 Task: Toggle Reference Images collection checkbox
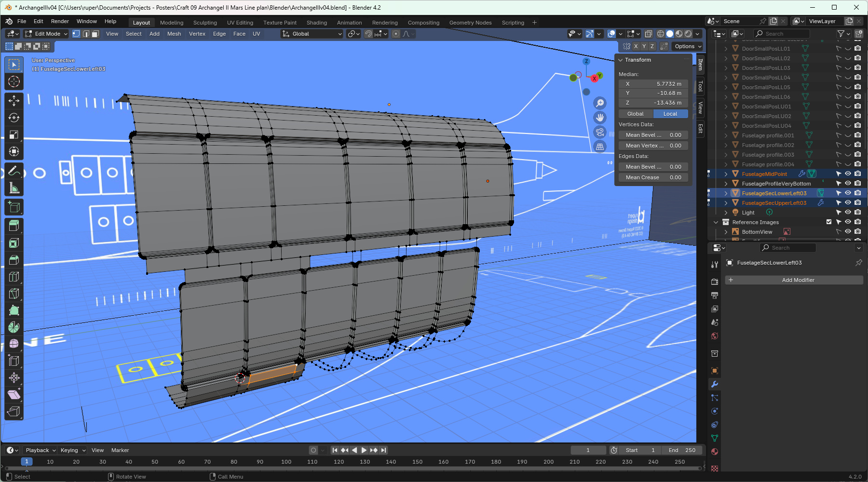[x=829, y=222]
